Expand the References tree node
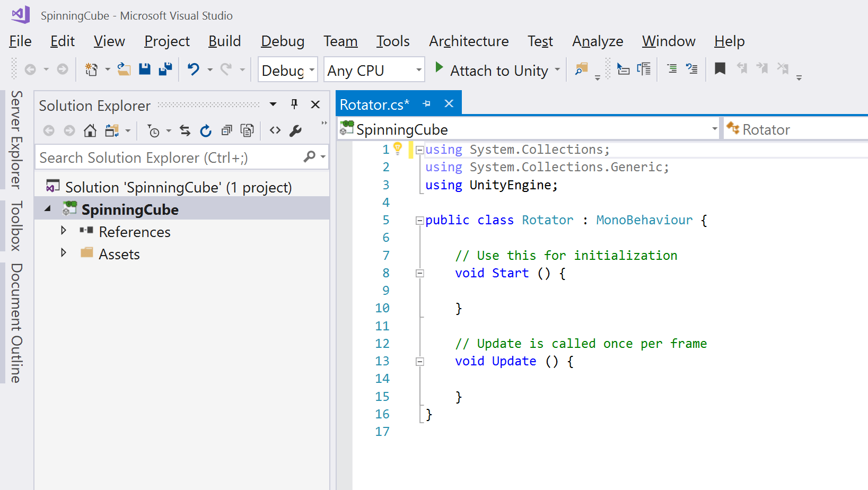 pos(64,230)
